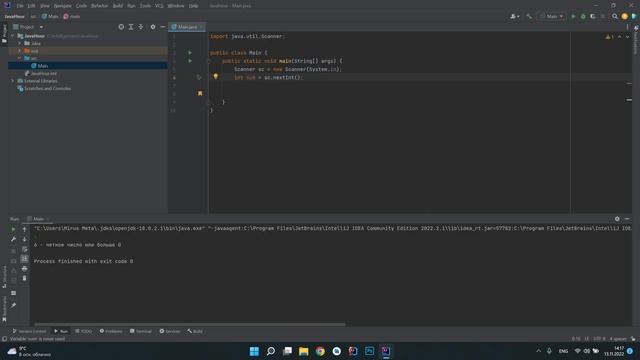Screen dimensions: 640x360
Task: Open JetBrains Toolbox icon in toolbar
Action: pos(634,16)
